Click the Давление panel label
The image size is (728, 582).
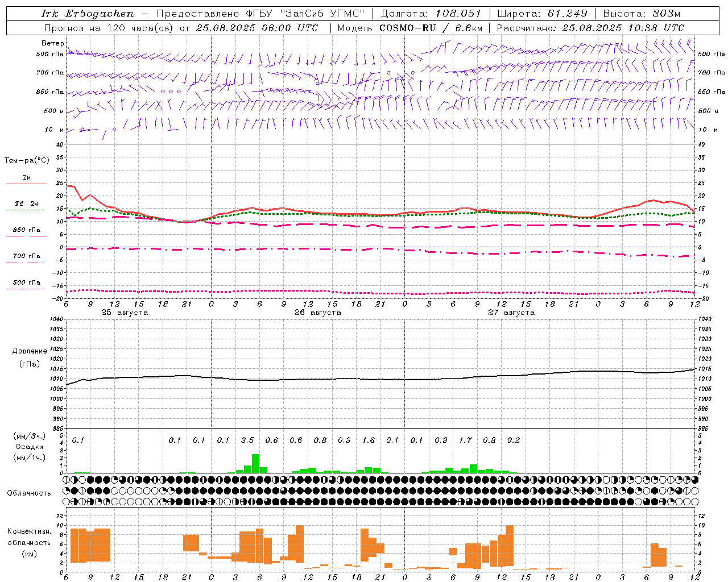(x=30, y=351)
